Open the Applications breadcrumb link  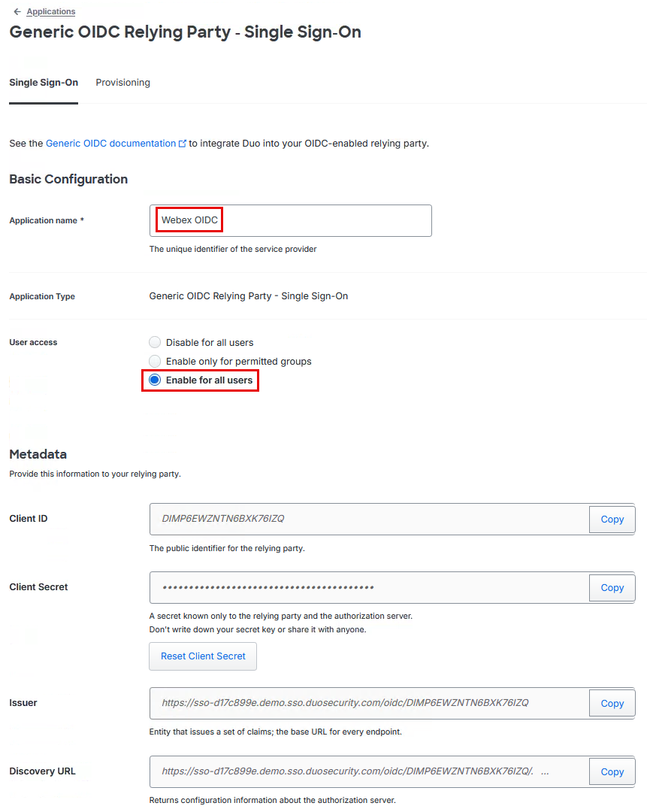(50, 12)
